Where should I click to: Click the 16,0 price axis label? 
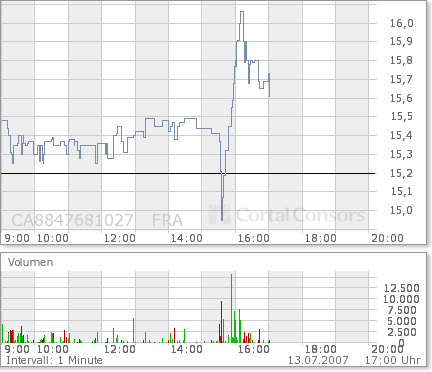pyautogui.click(x=402, y=23)
